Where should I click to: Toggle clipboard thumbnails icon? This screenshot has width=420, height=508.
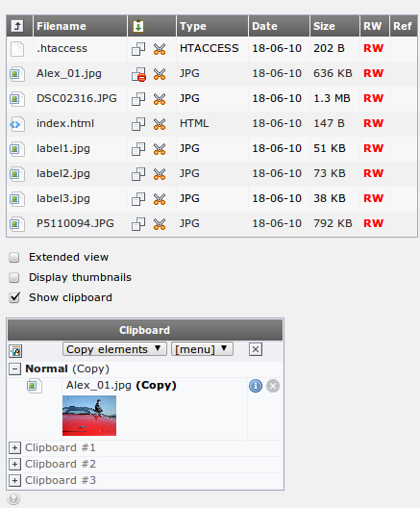[15, 351]
